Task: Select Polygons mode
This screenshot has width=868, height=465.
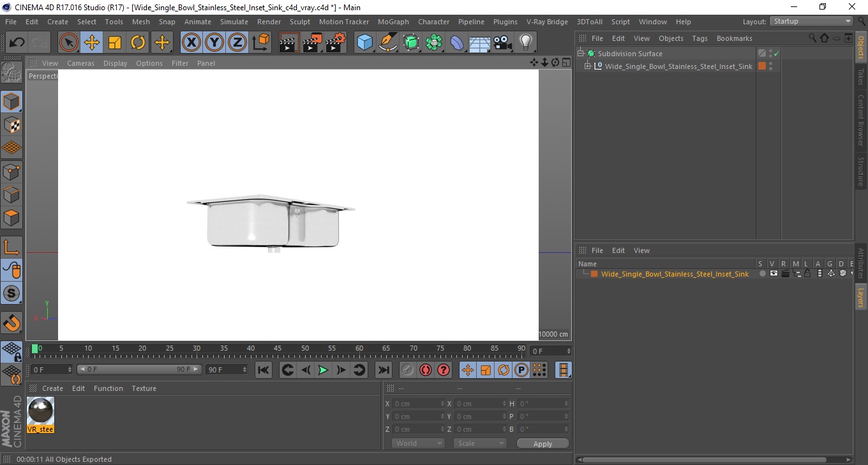Action: click(x=11, y=217)
